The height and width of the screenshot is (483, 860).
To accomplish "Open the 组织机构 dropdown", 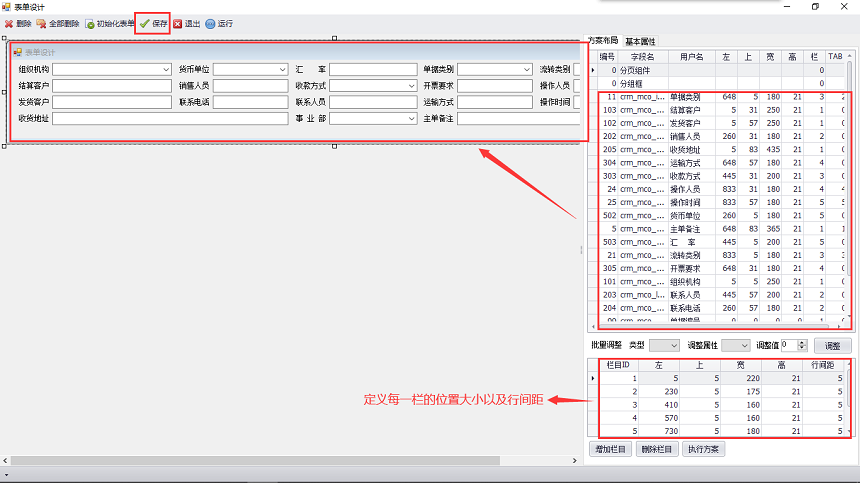I will pyautogui.click(x=166, y=70).
